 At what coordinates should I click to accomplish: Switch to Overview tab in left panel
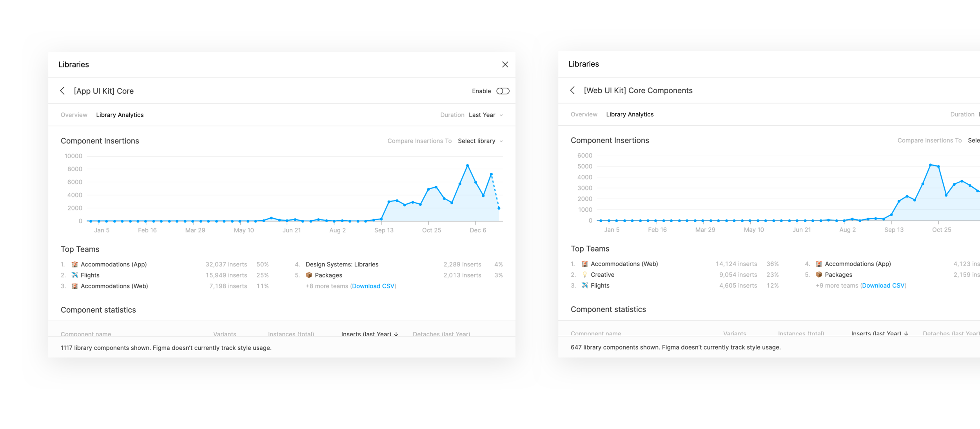coord(74,115)
